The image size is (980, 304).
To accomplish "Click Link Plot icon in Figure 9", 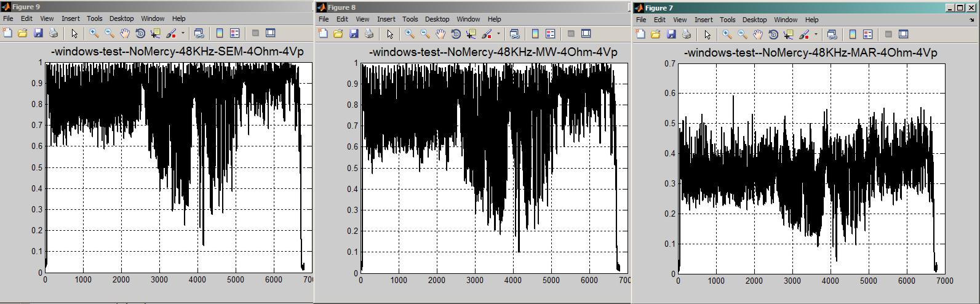I will tap(199, 33).
